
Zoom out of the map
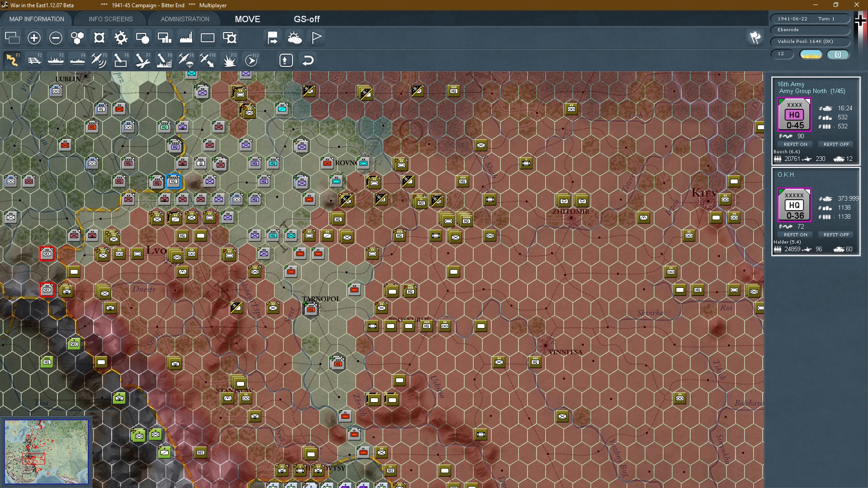(x=56, y=38)
